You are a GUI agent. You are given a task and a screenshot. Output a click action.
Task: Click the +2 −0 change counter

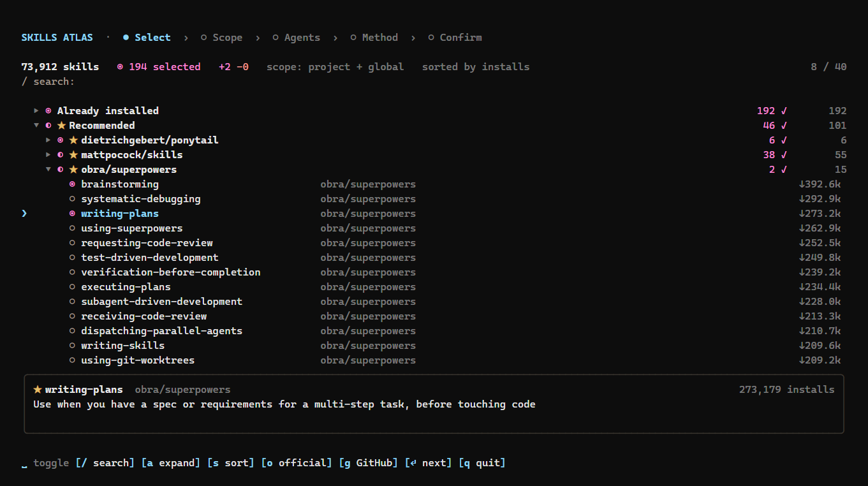(x=233, y=67)
